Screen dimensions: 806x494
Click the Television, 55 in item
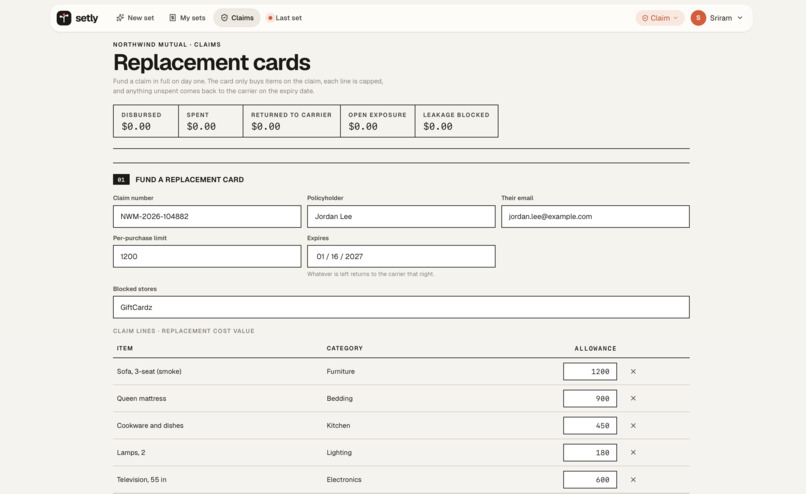click(141, 480)
